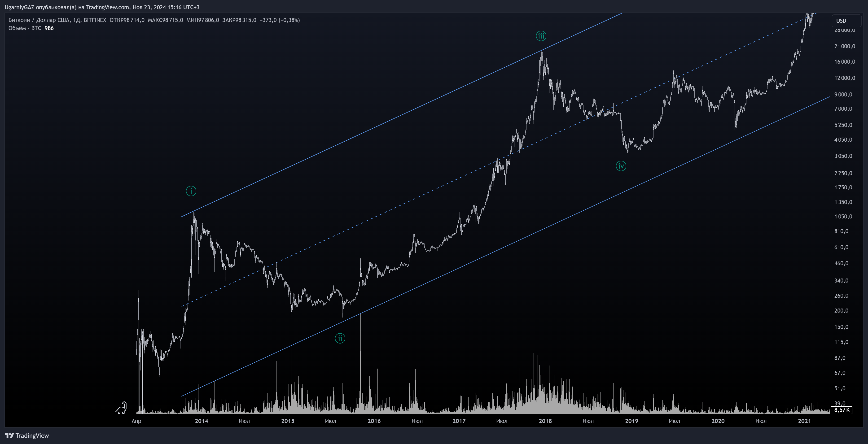Click the 1050,0 price axis label

coord(843,216)
